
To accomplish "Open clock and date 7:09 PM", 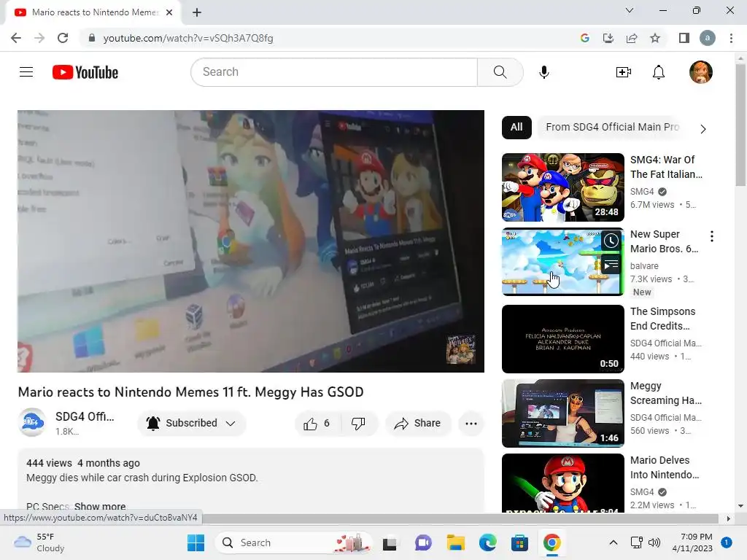I will (692, 542).
